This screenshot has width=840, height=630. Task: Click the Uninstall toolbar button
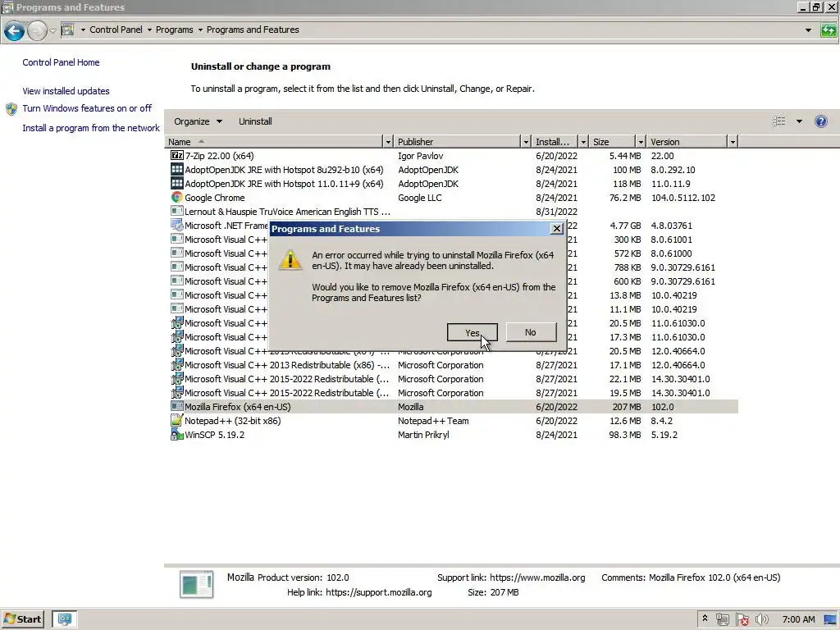(x=255, y=121)
